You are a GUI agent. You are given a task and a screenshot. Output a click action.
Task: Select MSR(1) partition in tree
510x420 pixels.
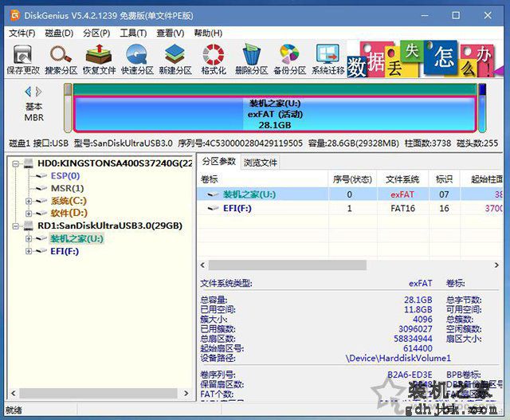click(67, 188)
